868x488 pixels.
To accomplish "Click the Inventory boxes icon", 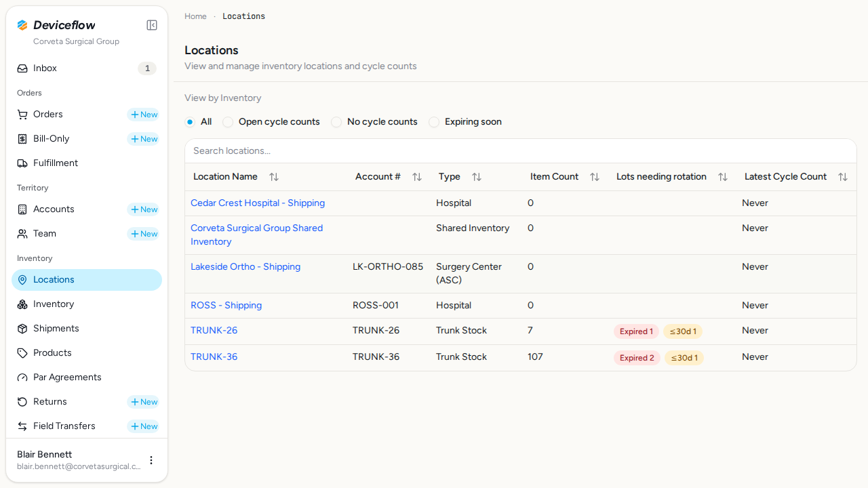I will pyautogui.click(x=22, y=304).
